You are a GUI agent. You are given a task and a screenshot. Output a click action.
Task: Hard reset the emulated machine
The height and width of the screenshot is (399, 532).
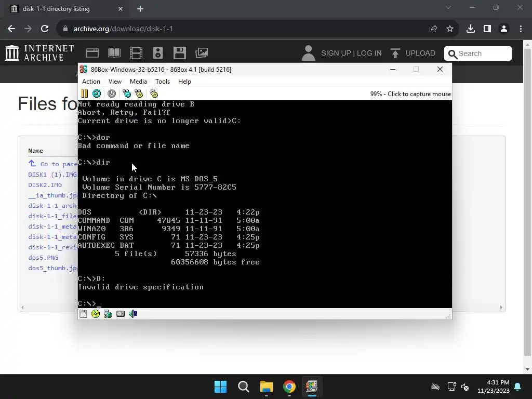[97, 94]
